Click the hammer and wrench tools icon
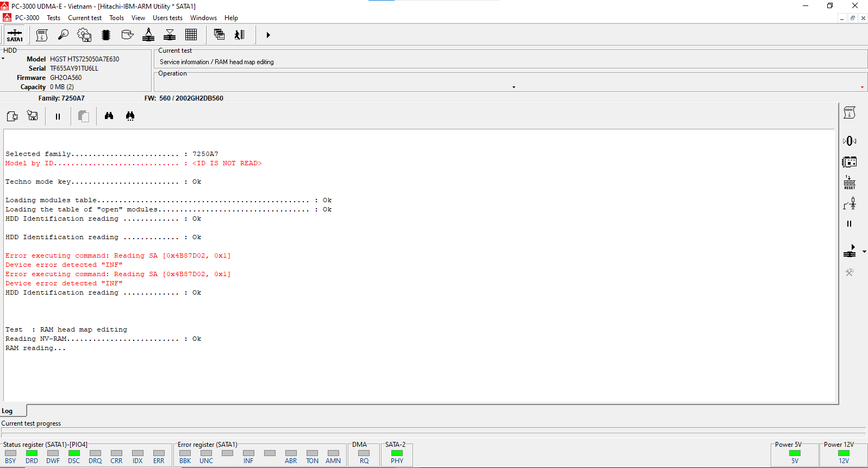 [850, 272]
